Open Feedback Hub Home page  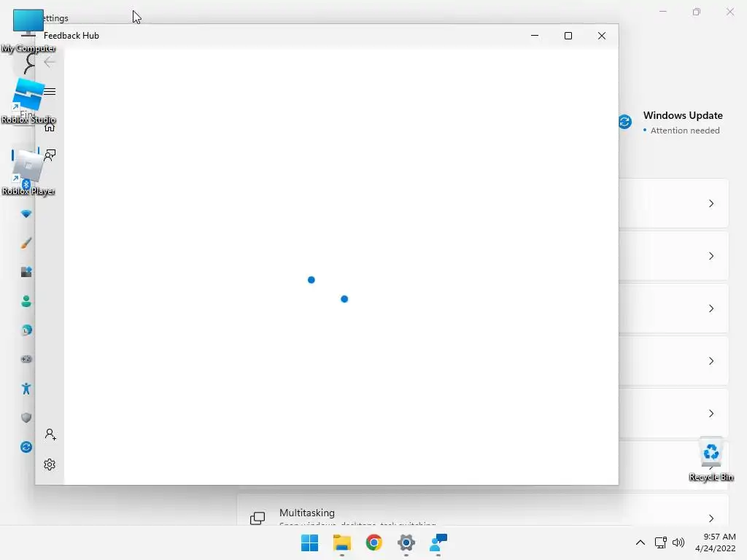click(50, 127)
